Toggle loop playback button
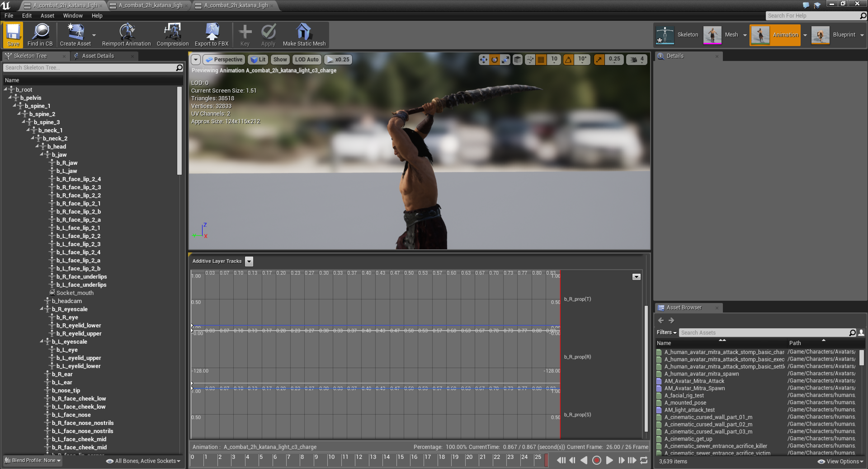The width and height of the screenshot is (868, 469). tap(644, 460)
